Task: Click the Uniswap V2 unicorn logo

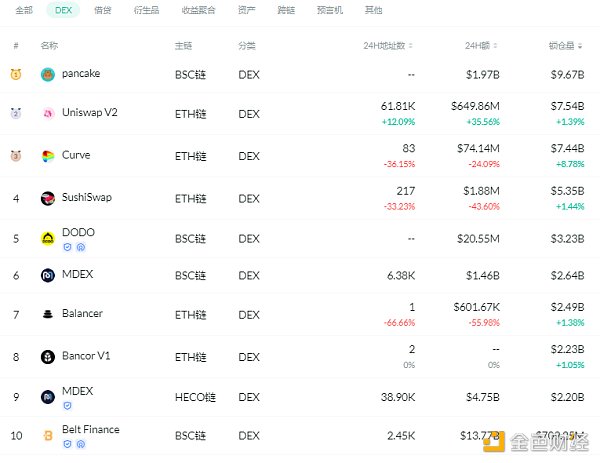Action: [48, 114]
